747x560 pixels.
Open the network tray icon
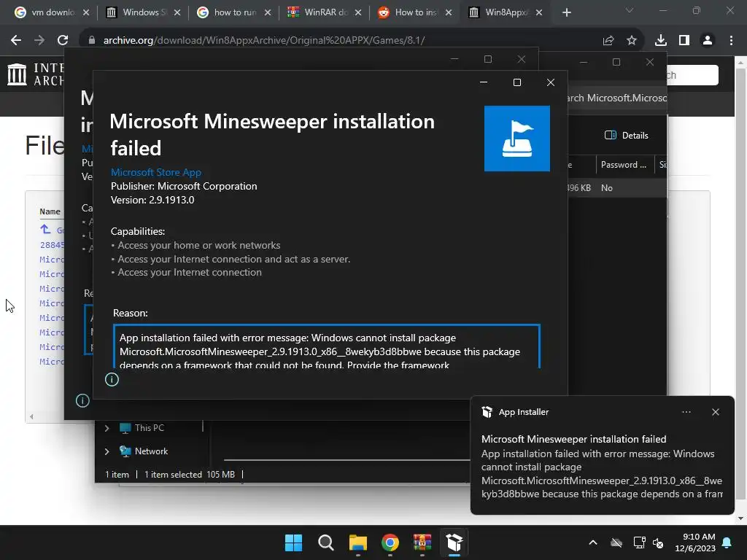639,542
